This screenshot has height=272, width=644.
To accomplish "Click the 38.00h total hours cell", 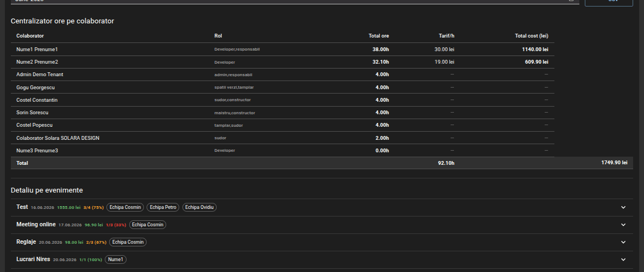I will [381, 50].
